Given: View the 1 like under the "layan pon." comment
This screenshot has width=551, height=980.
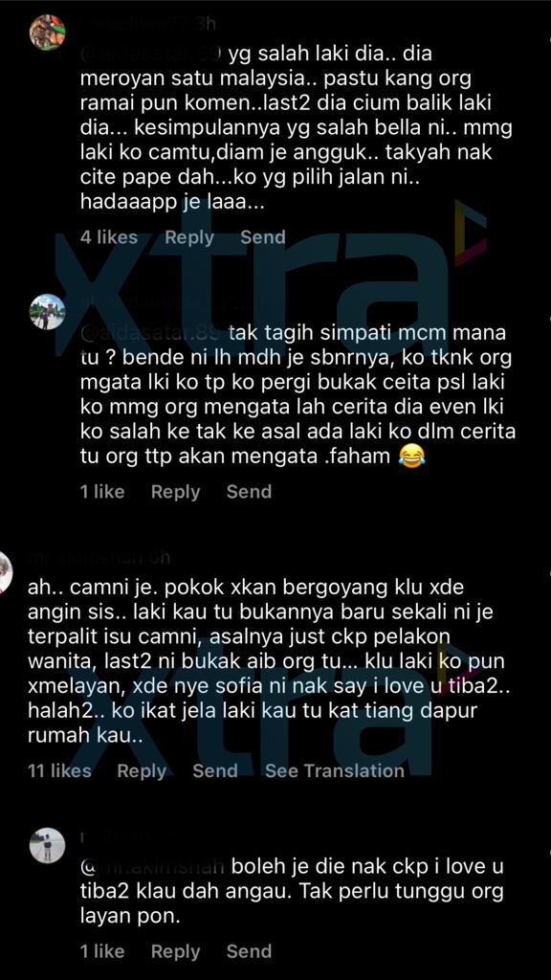Looking at the screenshot, I should 102,951.
